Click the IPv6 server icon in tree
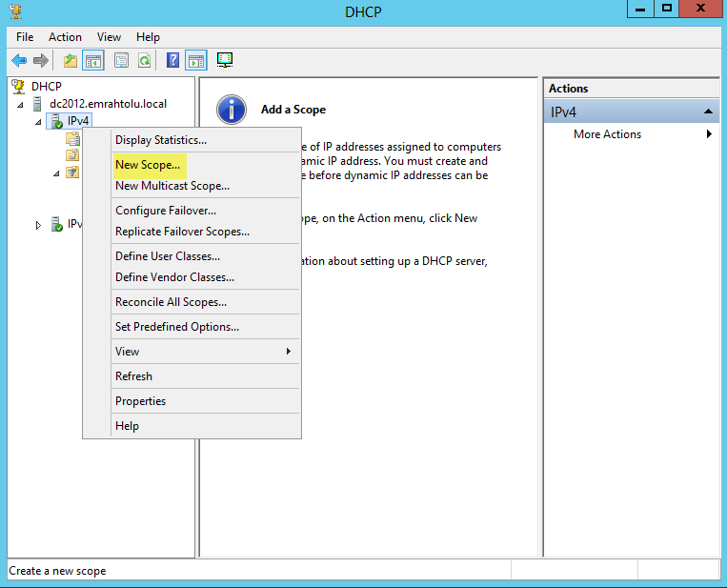 click(57, 225)
